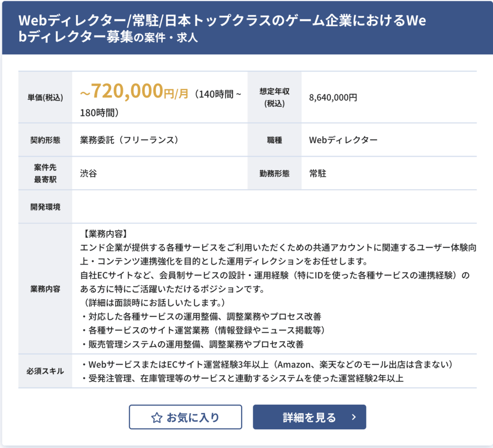The width and height of the screenshot is (493, 448).
Task: Click the 職種 value Webディレクター
Action: 343,140
